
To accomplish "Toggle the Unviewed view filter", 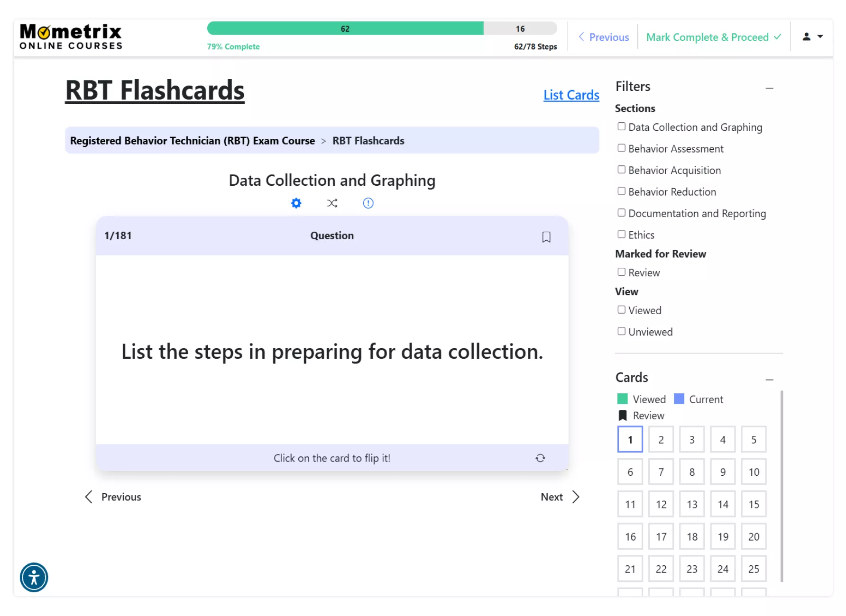I will [x=621, y=332].
